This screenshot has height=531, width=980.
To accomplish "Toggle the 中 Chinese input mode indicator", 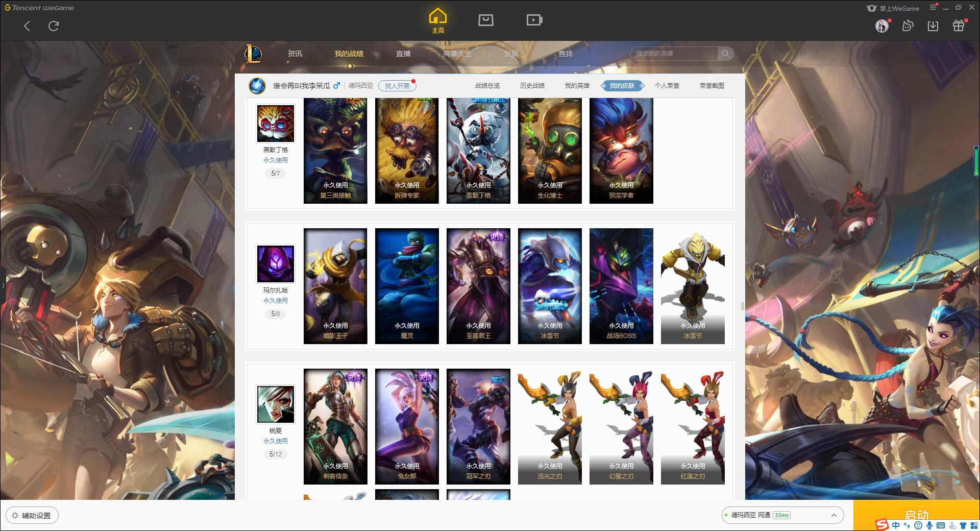I will point(896,525).
